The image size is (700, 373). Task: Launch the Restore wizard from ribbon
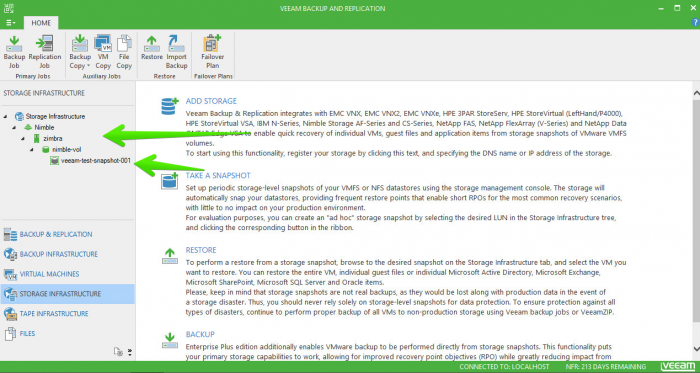[x=152, y=48]
